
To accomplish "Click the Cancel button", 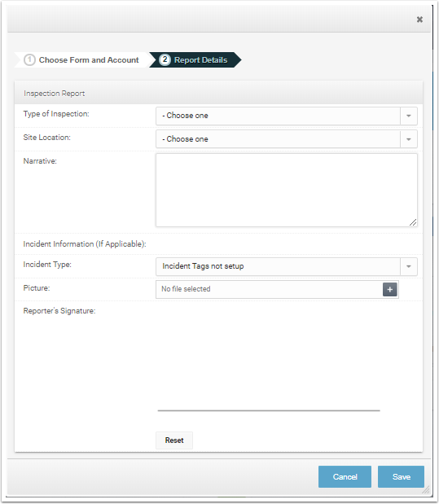I will pos(345,476).
